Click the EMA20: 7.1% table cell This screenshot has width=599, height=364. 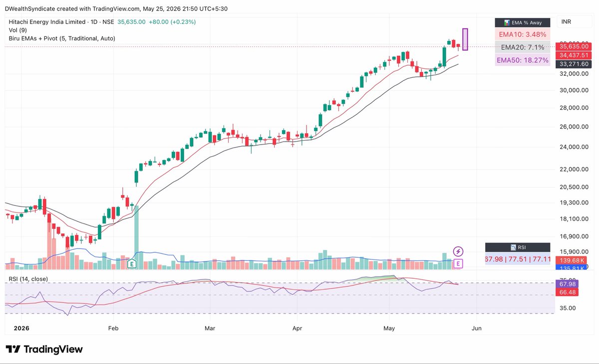click(x=522, y=47)
